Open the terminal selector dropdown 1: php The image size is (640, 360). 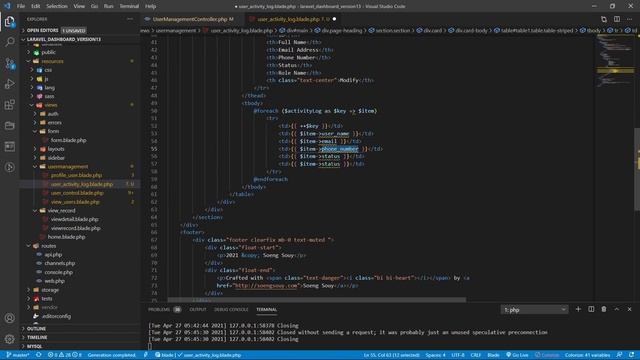point(534,310)
